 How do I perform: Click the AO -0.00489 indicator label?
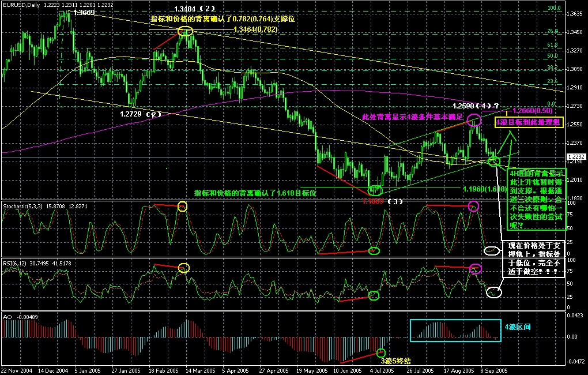[21, 317]
